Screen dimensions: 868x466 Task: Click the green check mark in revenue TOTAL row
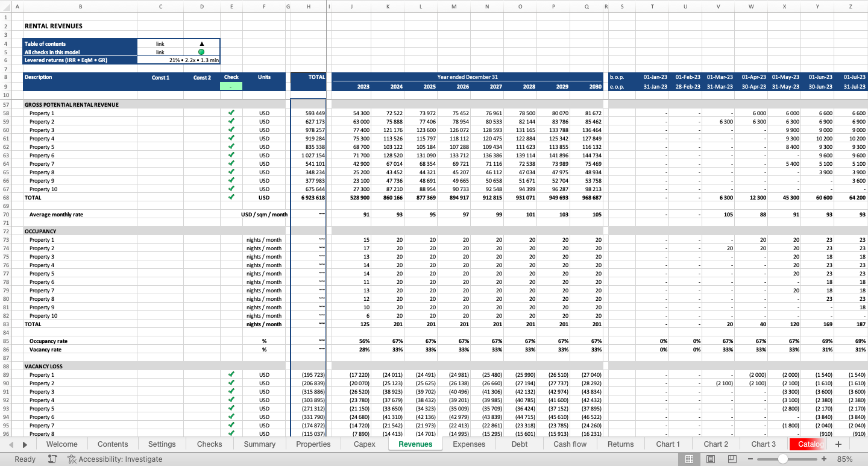[x=231, y=197]
